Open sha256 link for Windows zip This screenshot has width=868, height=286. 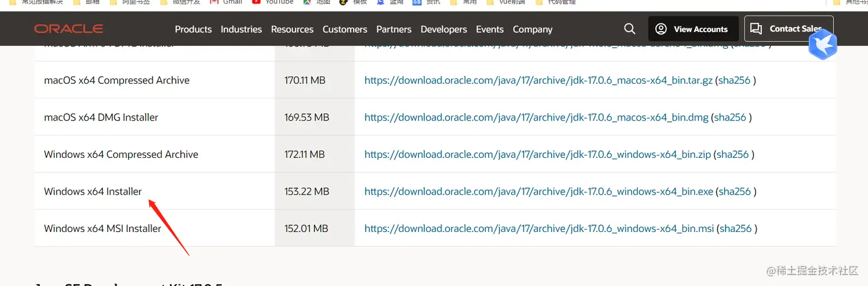point(733,154)
